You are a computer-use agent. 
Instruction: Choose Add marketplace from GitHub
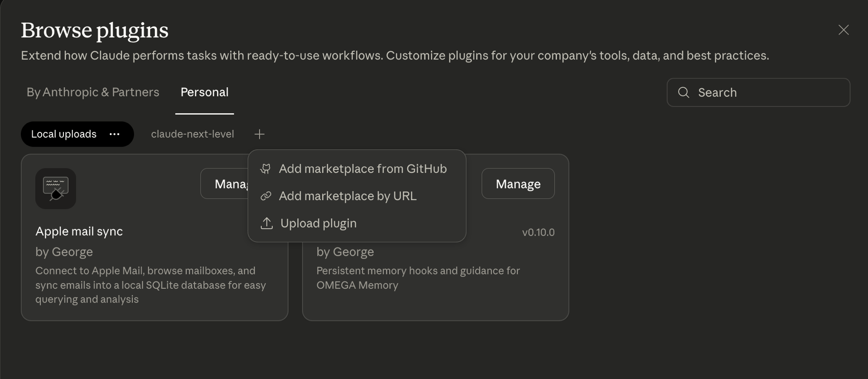(x=357, y=169)
